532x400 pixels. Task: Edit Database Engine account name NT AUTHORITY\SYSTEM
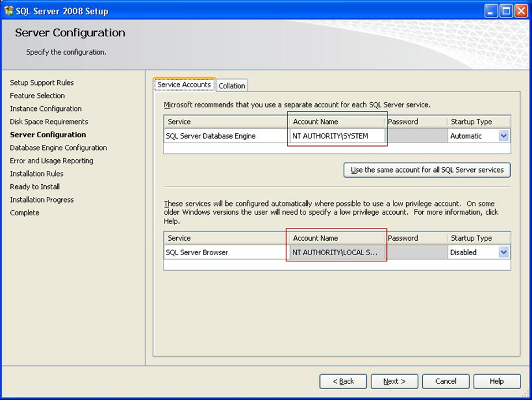coord(337,136)
